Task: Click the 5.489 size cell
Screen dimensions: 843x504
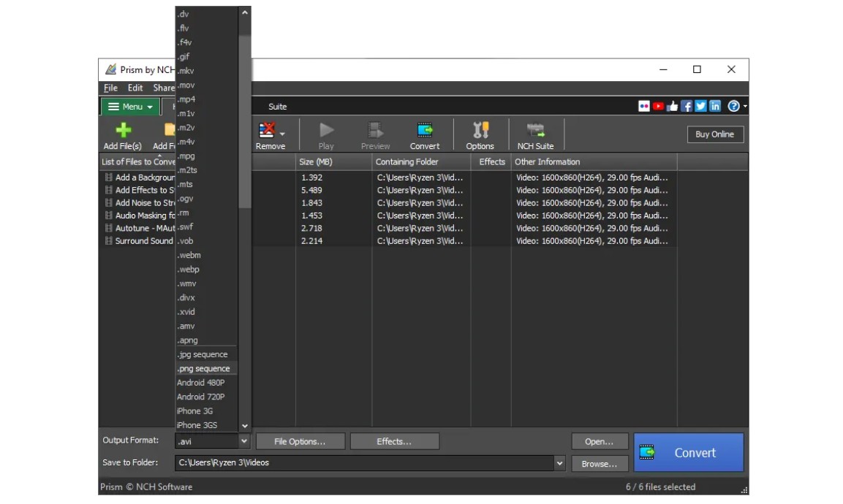Action: [311, 190]
